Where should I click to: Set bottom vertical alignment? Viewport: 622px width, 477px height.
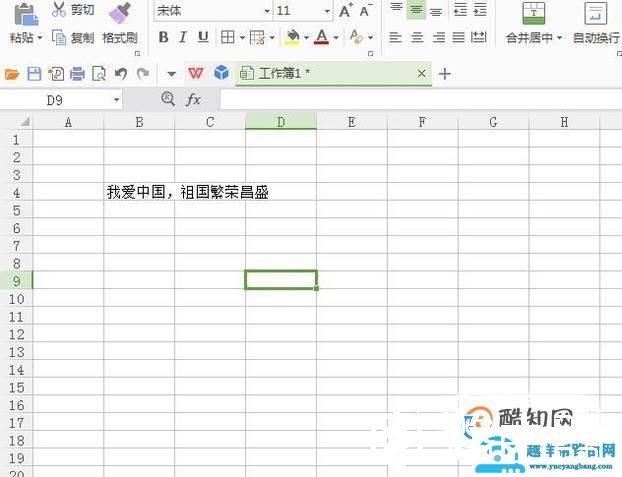point(436,10)
